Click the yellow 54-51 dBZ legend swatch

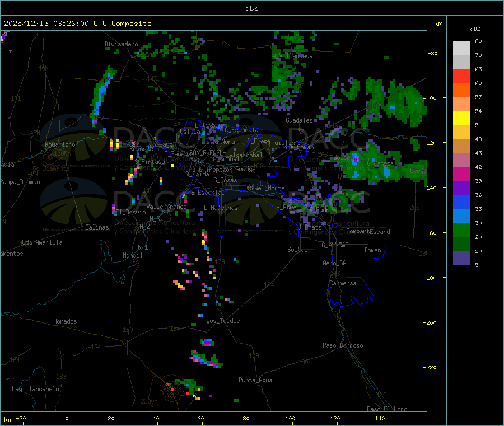point(461,118)
